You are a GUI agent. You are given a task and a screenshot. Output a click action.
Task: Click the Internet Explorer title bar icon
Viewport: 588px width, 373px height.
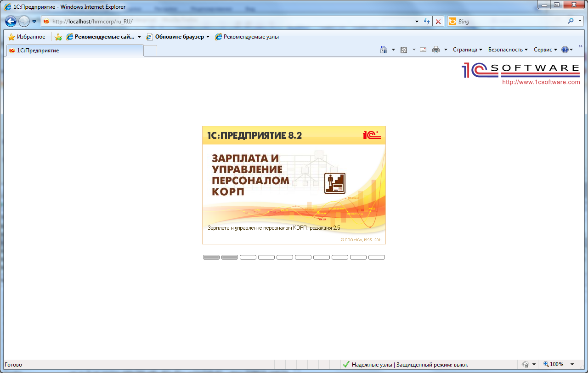coord(8,7)
